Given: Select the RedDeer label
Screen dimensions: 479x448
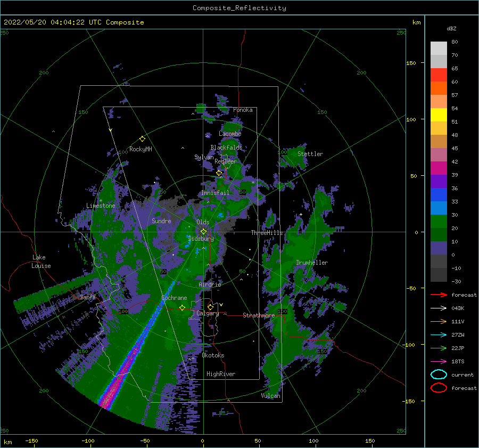Looking at the screenshot, I should coord(226,161).
